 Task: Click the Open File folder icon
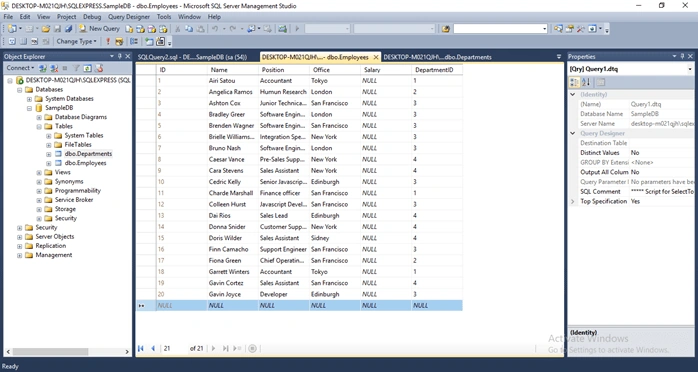pos(46,29)
